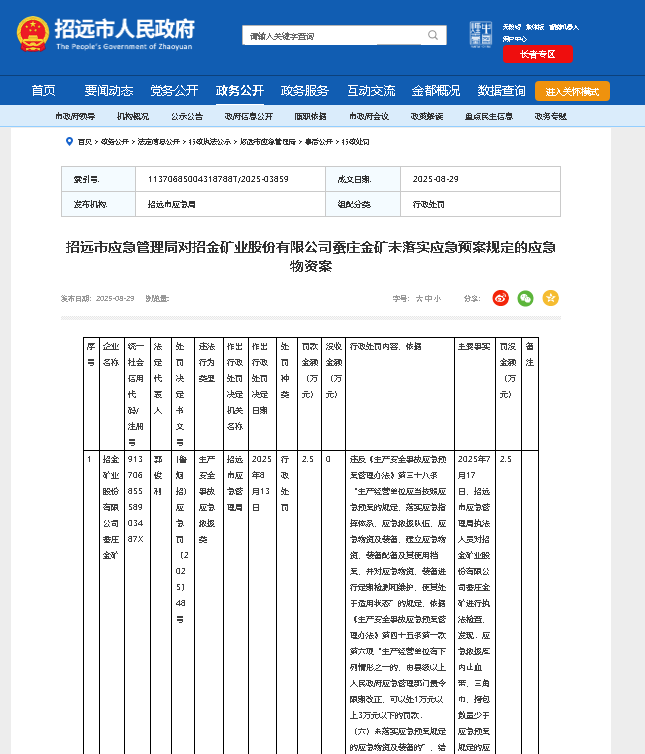Viewport: 645px width, 754px height.
Task: Click the home icon in breadcrumb
Action: click(69, 143)
